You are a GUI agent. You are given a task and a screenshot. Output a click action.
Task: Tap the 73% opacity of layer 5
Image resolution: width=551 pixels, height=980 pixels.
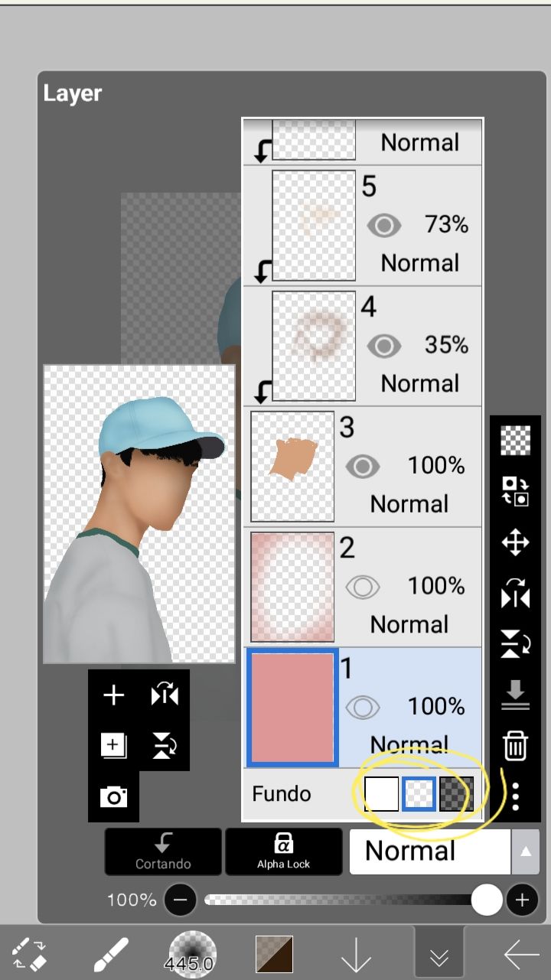point(447,225)
